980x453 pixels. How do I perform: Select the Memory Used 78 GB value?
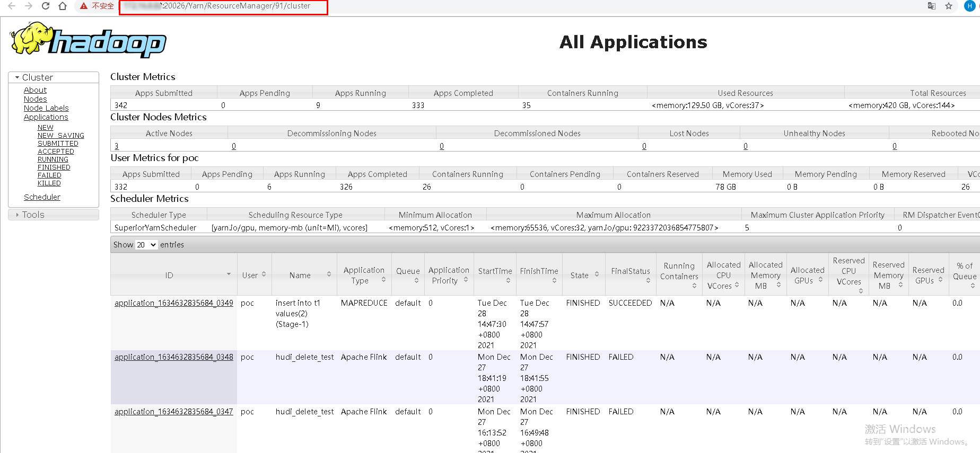click(x=725, y=187)
